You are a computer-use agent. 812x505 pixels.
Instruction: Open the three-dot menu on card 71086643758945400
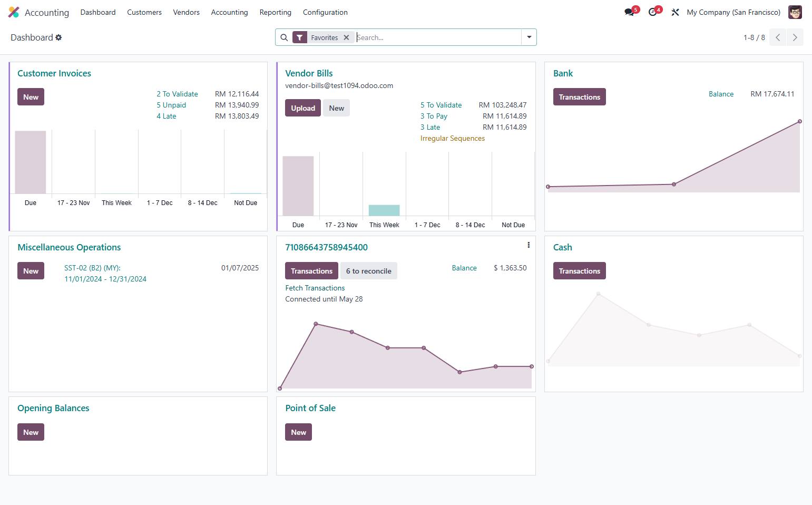[529, 245]
